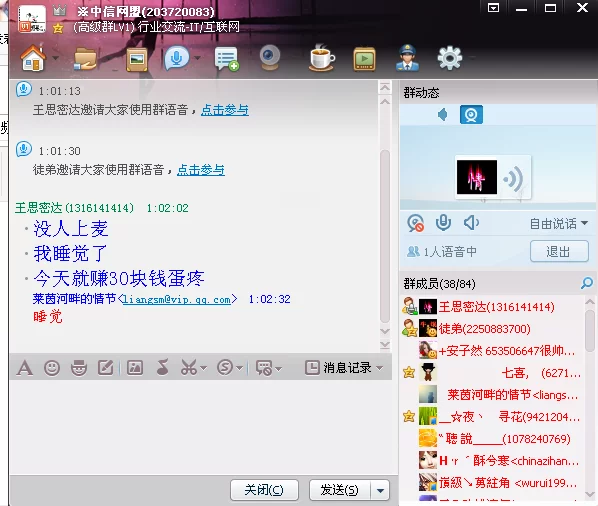Screen dimensions: 598x506
Task: Open the window menu box in the title bar
Action: click(494, 7)
